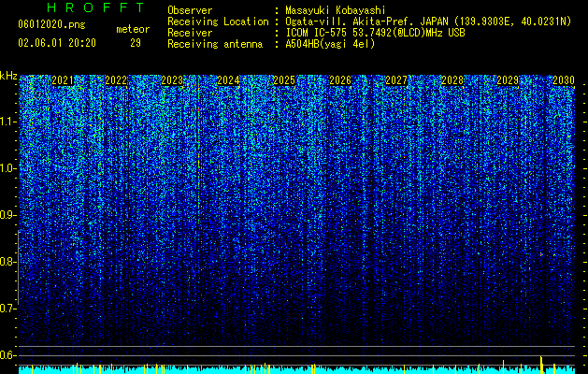Image resolution: width=588 pixels, height=374 pixels.
Task: Click the 2023 time marker
Action: (172, 80)
